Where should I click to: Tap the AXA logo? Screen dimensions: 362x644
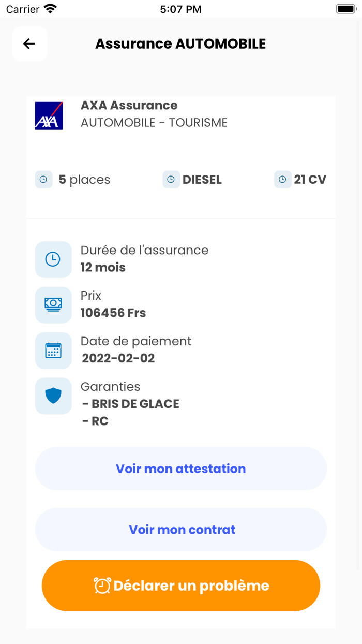[x=49, y=115]
